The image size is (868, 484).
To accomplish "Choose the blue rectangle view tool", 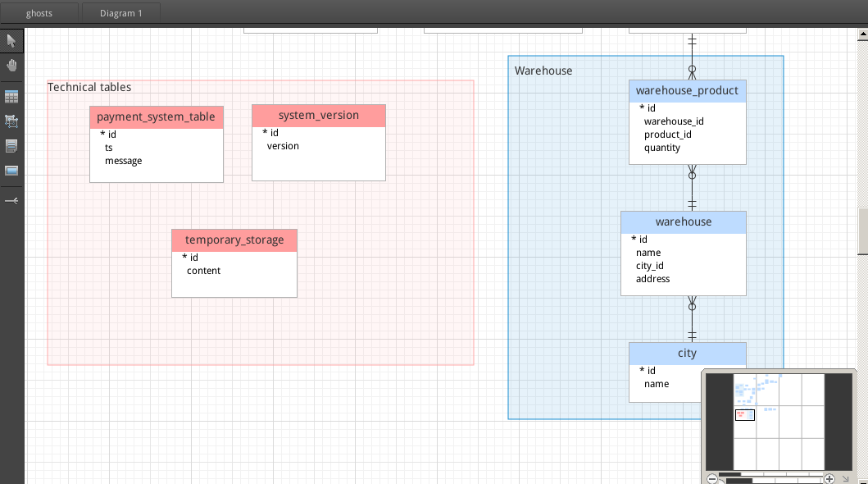I will pyautogui.click(x=11, y=171).
